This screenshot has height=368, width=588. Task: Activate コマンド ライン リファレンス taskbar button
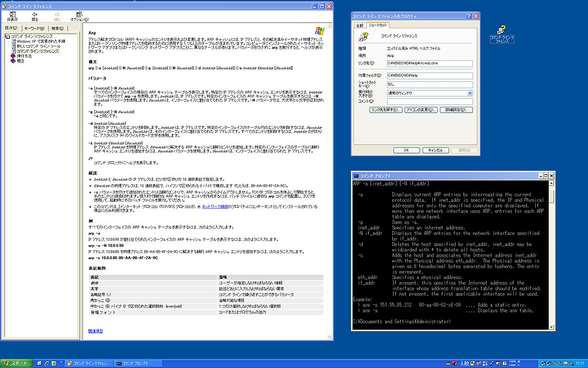point(89,363)
